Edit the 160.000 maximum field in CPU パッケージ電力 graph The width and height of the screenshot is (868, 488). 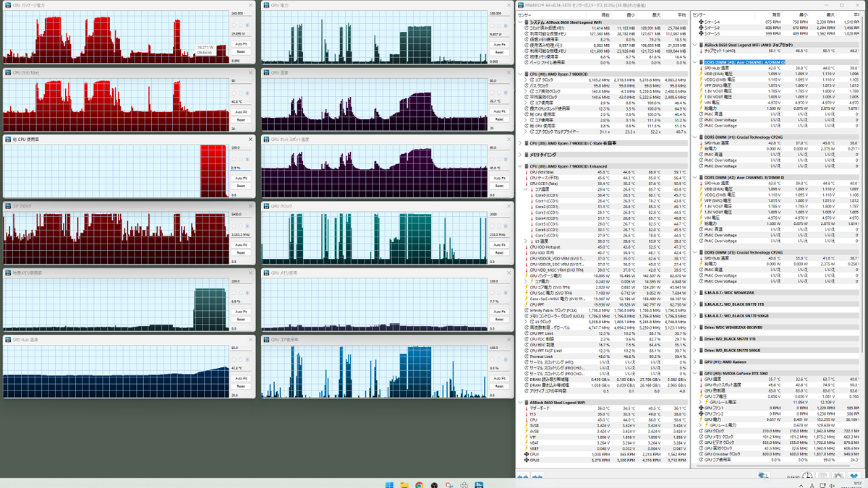pyautogui.click(x=241, y=14)
